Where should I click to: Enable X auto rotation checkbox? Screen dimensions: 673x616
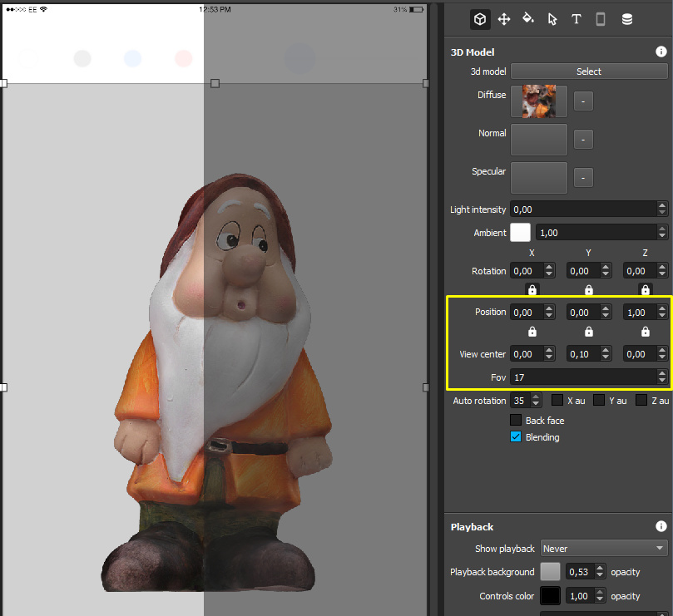pyautogui.click(x=557, y=400)
